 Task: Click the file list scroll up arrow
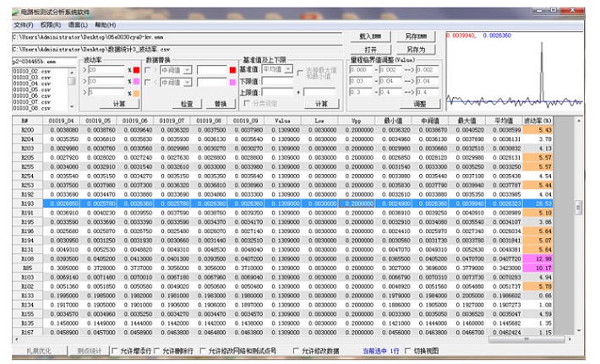coord(72,73)
